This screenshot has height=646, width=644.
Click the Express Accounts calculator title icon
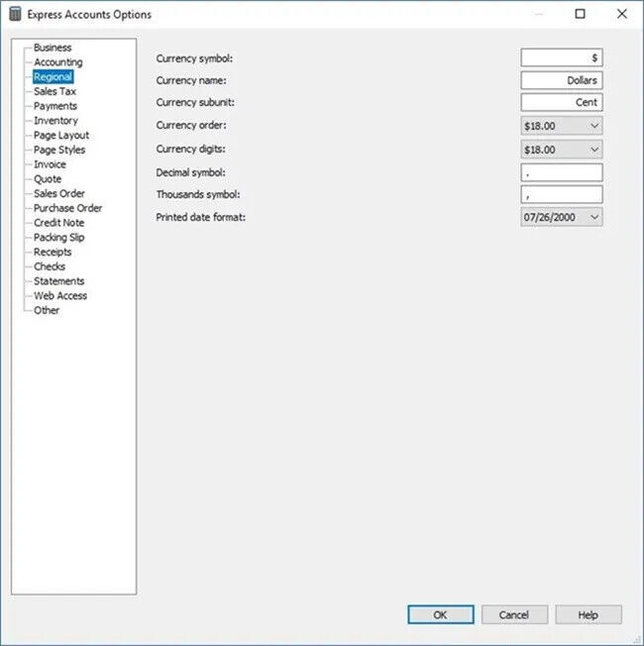coord(15,14)
